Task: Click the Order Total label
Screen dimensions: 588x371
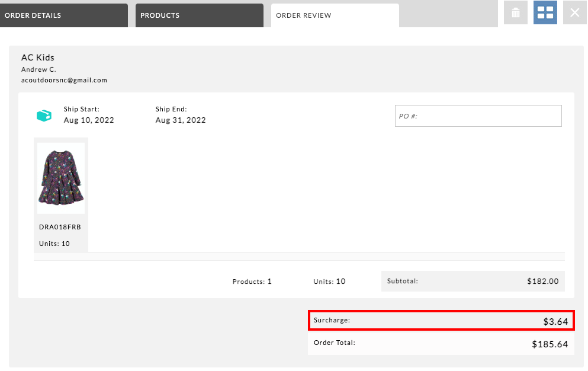Action: [x=335, y=343]
